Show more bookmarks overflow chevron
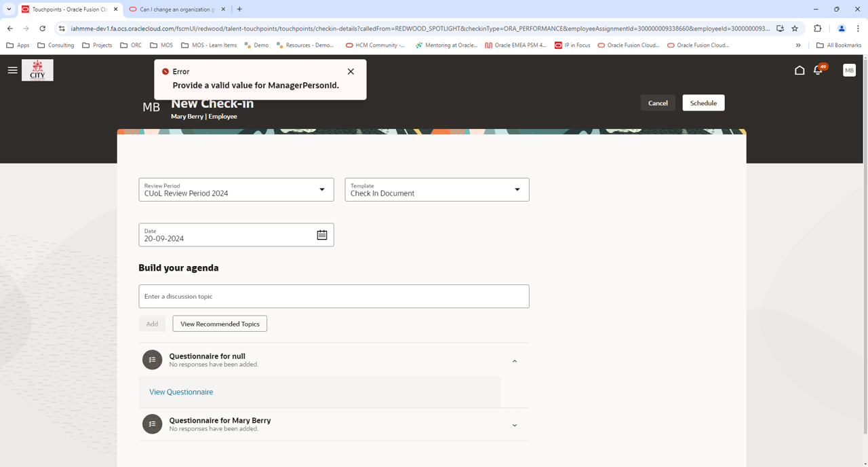Image resolution: width=868 pixels, height=467 pixels. point(798,45)
